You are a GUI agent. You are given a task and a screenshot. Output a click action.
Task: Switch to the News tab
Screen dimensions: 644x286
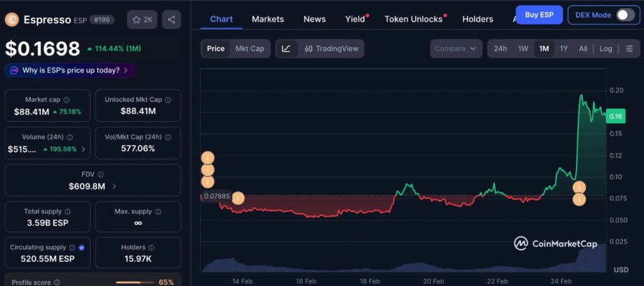click(314, 19)
